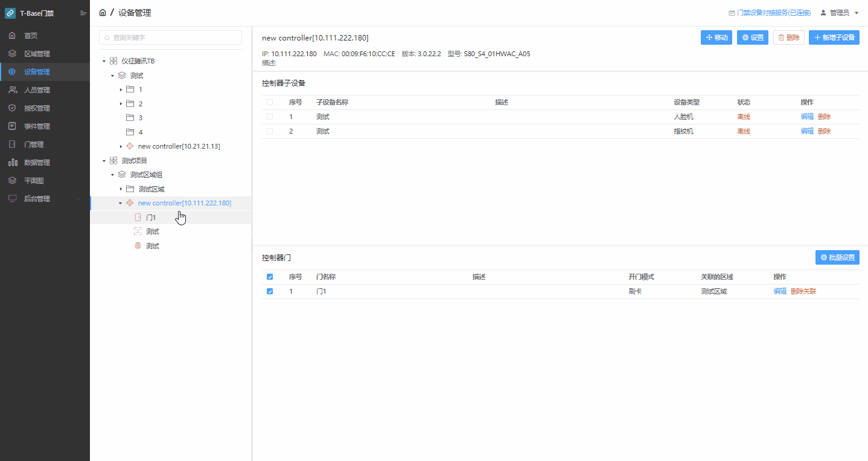The width and height of the screenshot is (868, 461).
Task: Collapse the 测试 area group node
Action: tap(112, 76)
